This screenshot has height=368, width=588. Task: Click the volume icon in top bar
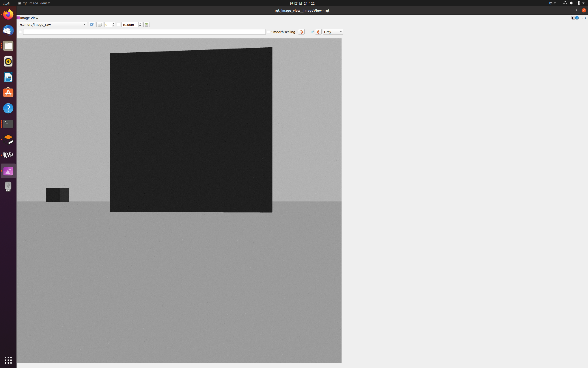point(571,3)
